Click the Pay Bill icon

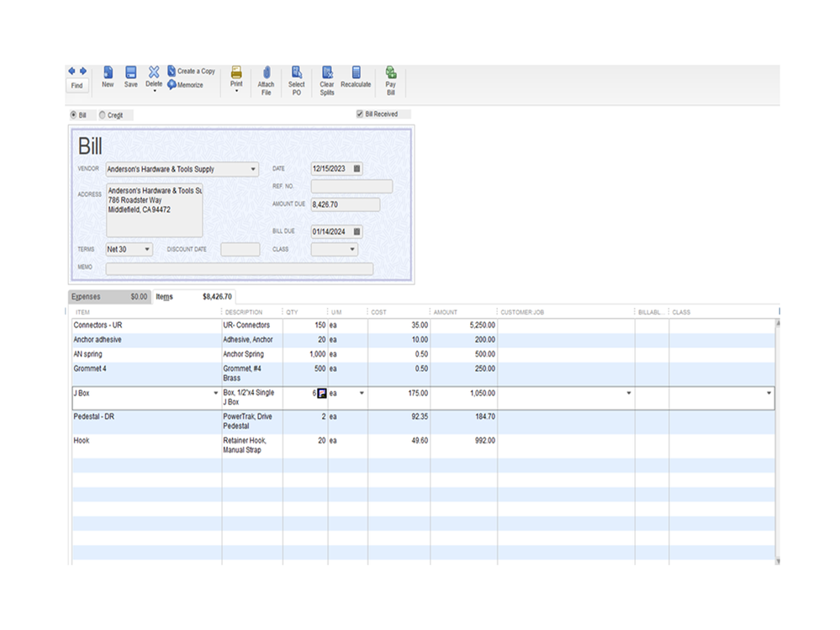[x=391, y=73]
